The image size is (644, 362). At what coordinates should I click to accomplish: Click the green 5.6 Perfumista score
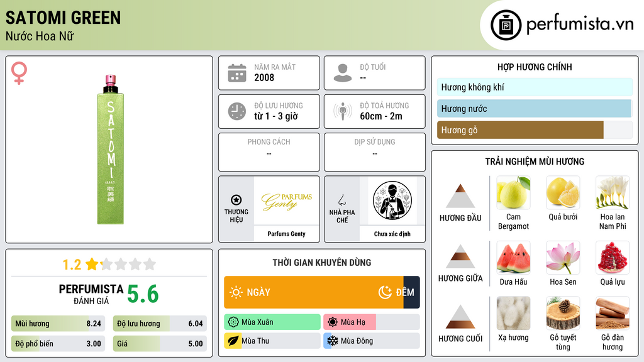(143, 294)
